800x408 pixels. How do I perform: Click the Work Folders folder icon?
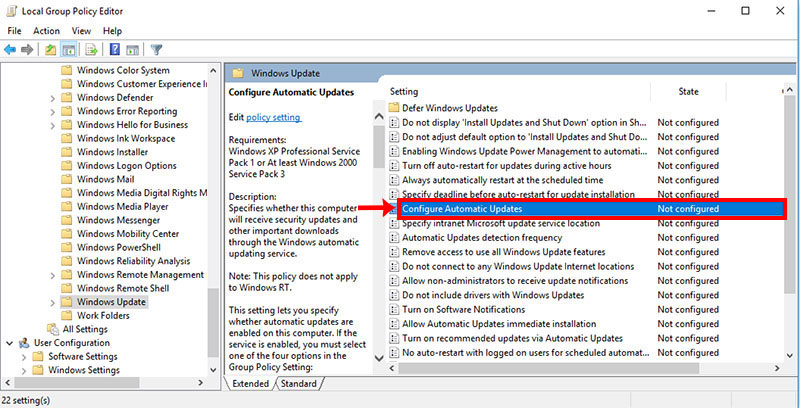(66, 315)
